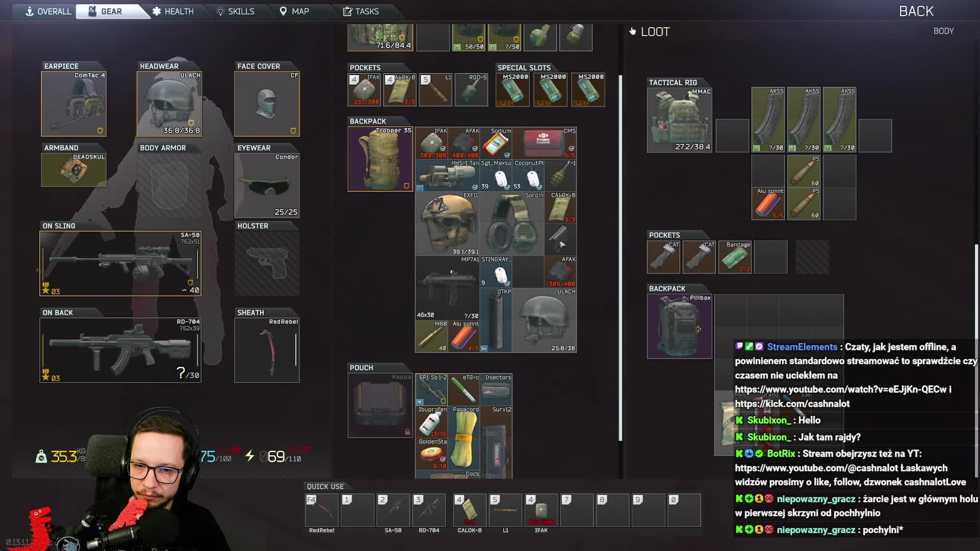Click empty quick use slot 7
980x551 pixels.
tap(577, 510)
